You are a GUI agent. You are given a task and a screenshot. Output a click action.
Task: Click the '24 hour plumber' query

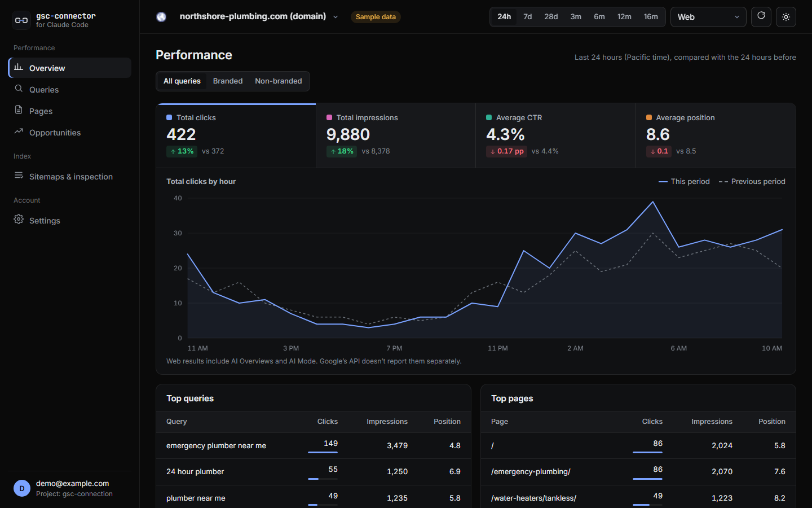[x=195, y=471]
